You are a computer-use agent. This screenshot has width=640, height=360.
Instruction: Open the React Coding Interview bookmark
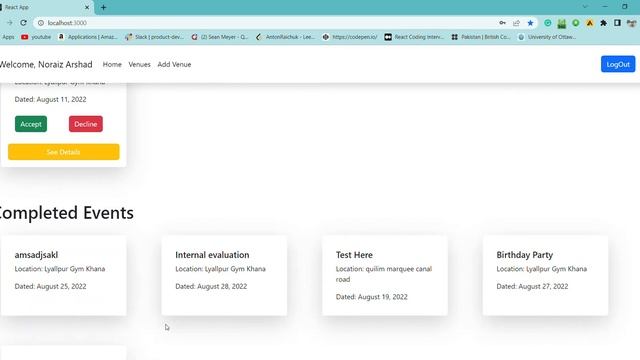point(414,37)
